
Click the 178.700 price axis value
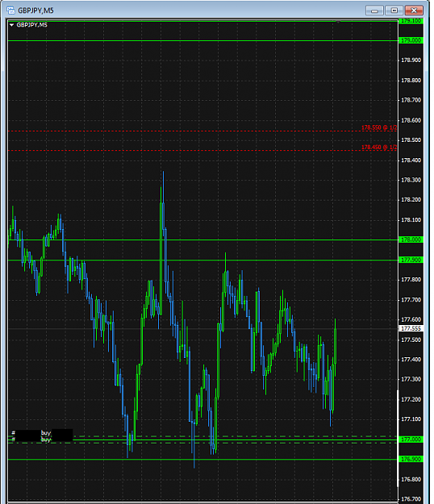click(411, 100)
